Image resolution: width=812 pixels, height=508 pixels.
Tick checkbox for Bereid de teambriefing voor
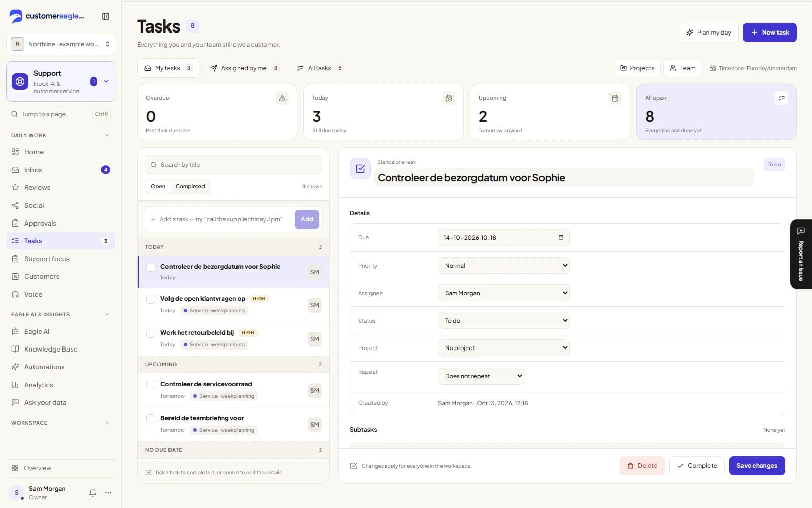151,418
